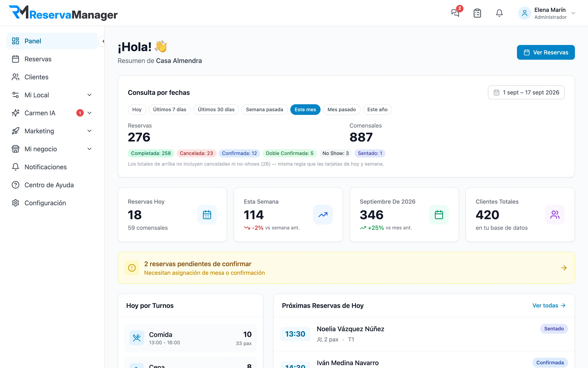
Task: Click the Ver Reservas button
Action: 546,52
